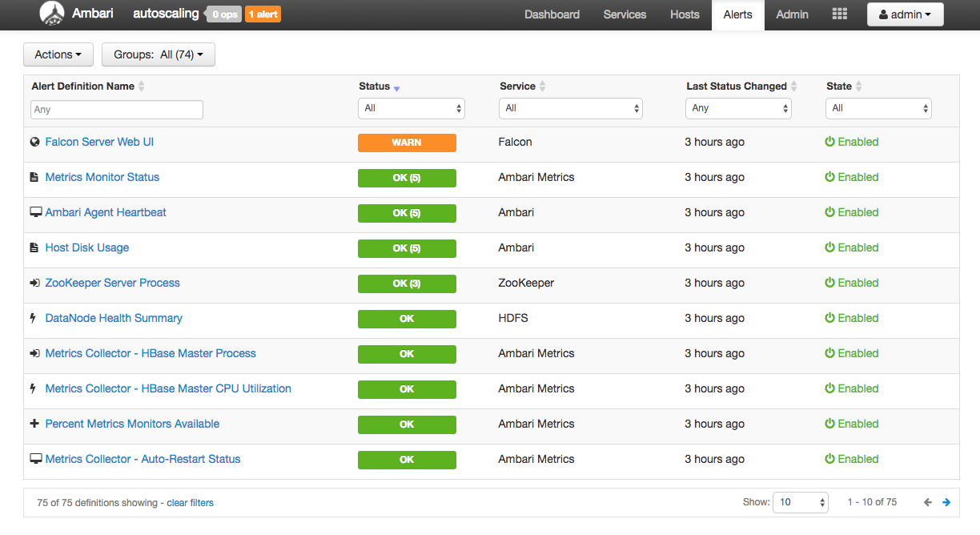Open the applications grid icon in the navbar
The height and width of the screenshot is (535, 980).
coord(839,14)
